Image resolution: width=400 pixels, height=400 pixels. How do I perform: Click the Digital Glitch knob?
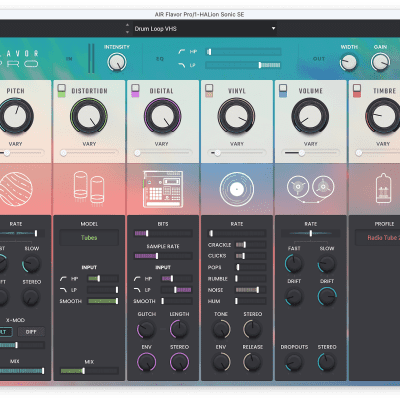tap(146, 329)
